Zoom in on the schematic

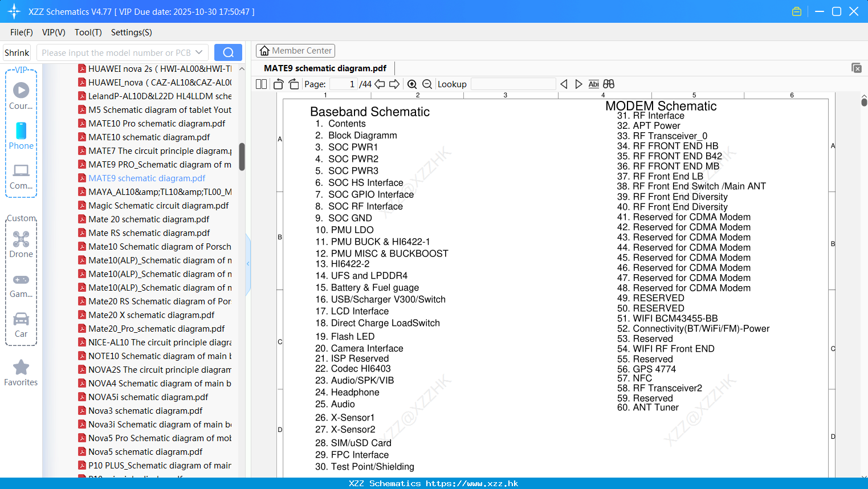[412, 84]
